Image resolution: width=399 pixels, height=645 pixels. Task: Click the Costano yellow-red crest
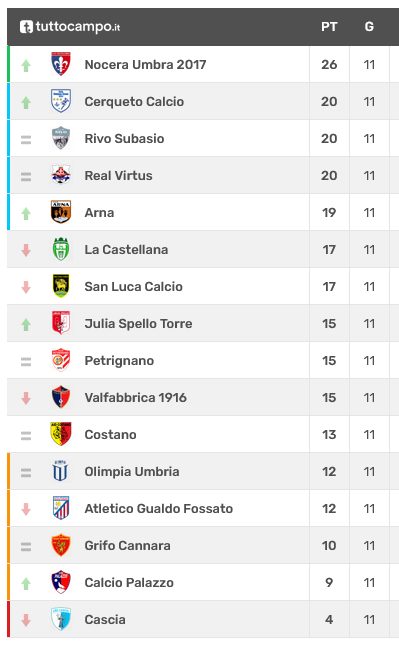coord(61,434)
